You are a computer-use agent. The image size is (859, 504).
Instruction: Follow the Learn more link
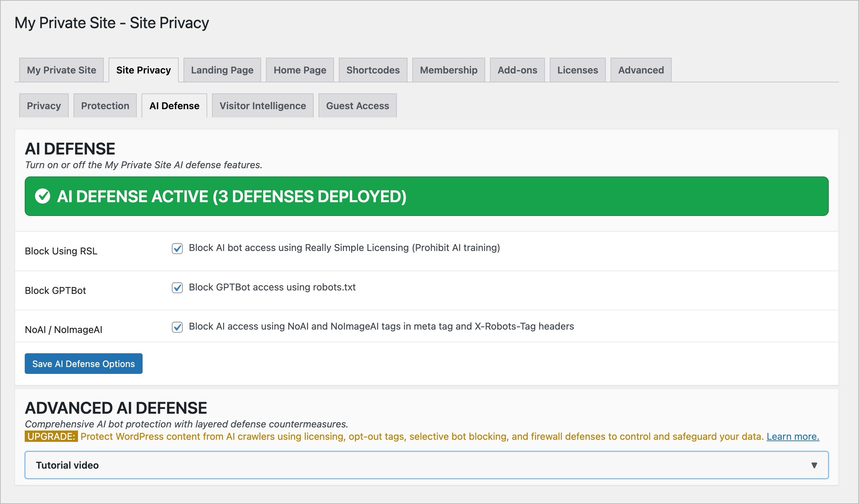792,436
